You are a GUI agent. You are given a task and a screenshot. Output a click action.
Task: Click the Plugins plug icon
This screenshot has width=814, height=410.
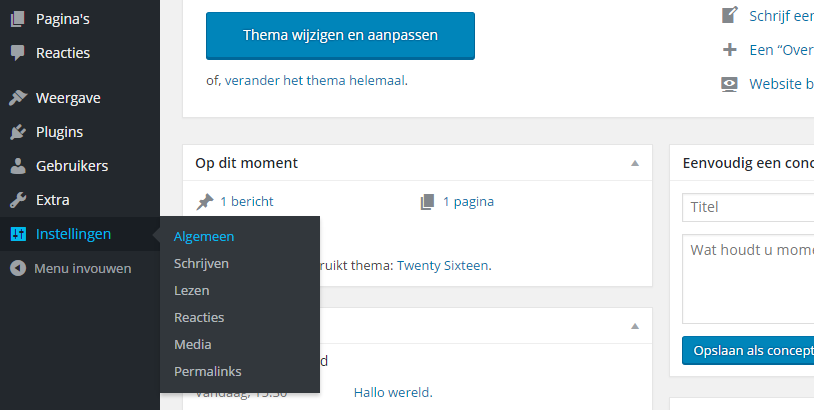17,132
